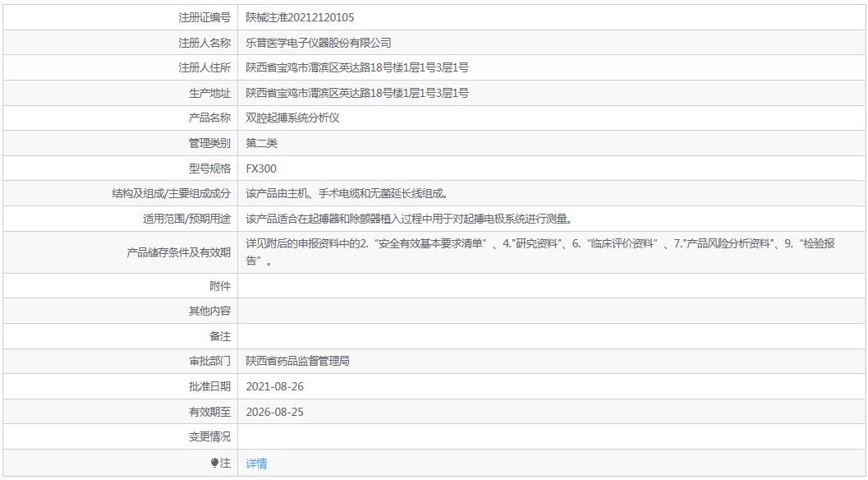The height and width of the screenshot is (480, 868).
Task: Select the address in the 注册人住所 row
Action: click(357, 67)
